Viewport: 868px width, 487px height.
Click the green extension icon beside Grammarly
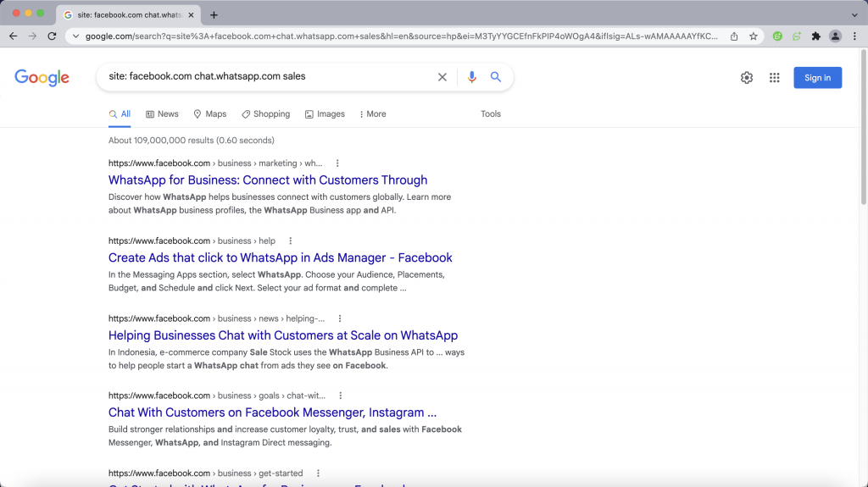point(797,36)
